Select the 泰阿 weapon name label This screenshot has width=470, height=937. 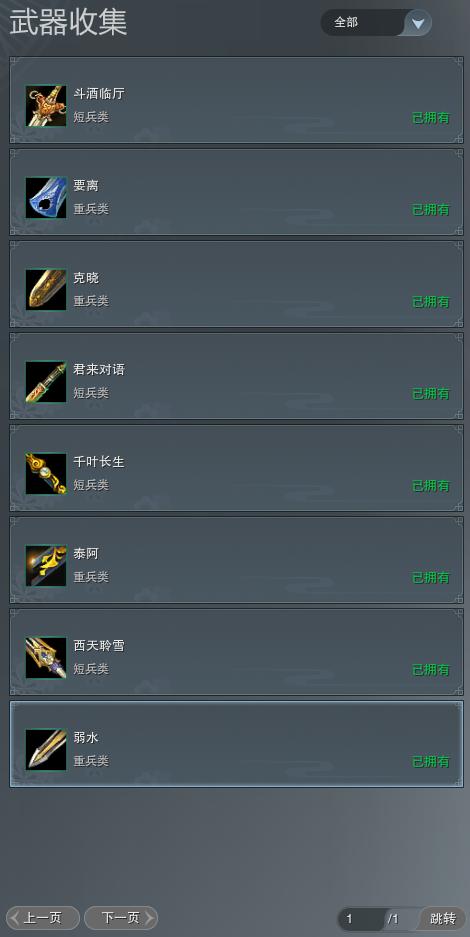(85, 554)
